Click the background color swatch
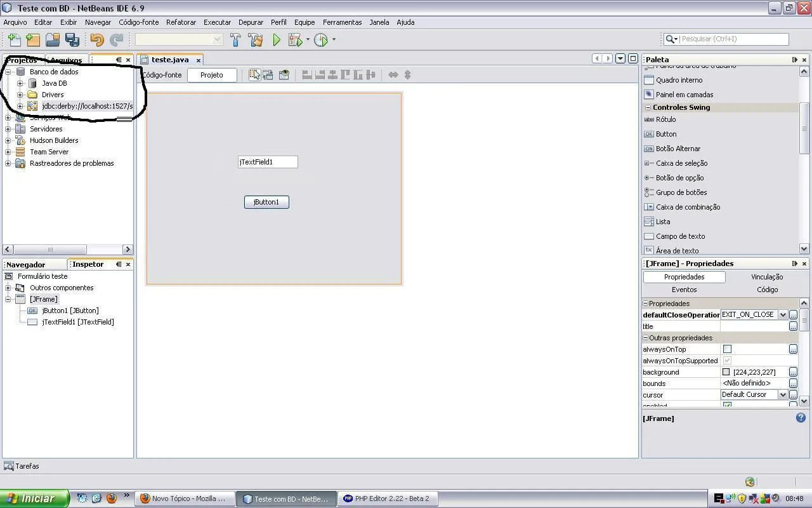 coord(726,372)
